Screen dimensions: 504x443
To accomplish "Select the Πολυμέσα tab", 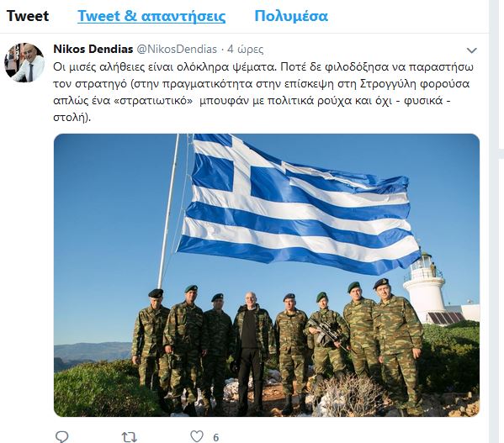I will click(x=291, y=16).
